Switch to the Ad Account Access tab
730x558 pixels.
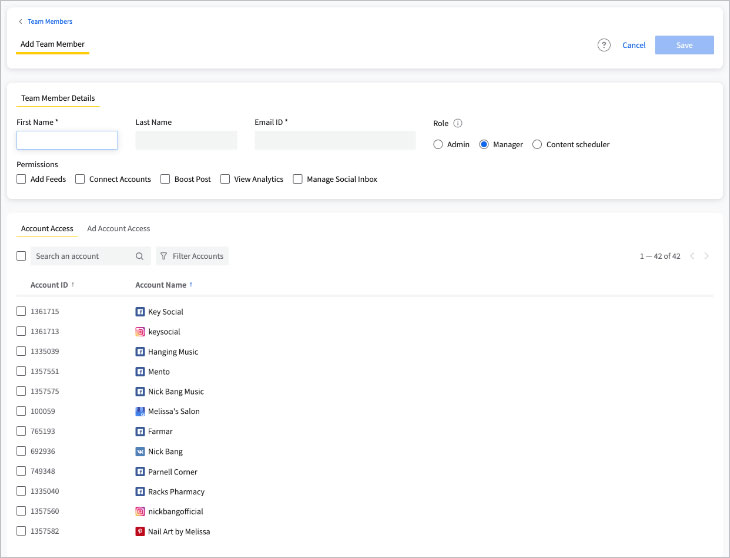click(118, 228)
